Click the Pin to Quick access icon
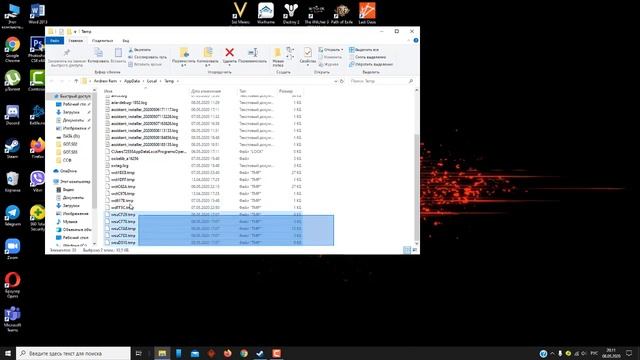This screenshot has width=640, height=360. click(67, 53)
